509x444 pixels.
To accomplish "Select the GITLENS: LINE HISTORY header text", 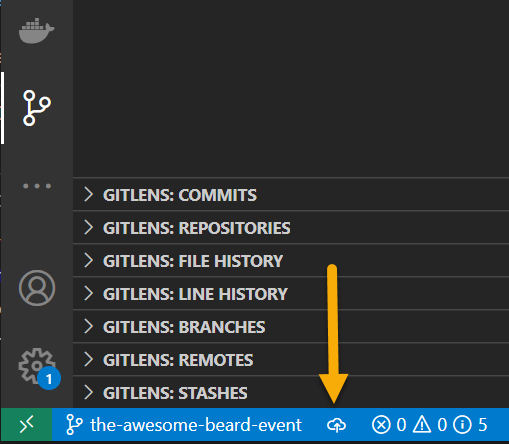I will (x=195, y=294).
